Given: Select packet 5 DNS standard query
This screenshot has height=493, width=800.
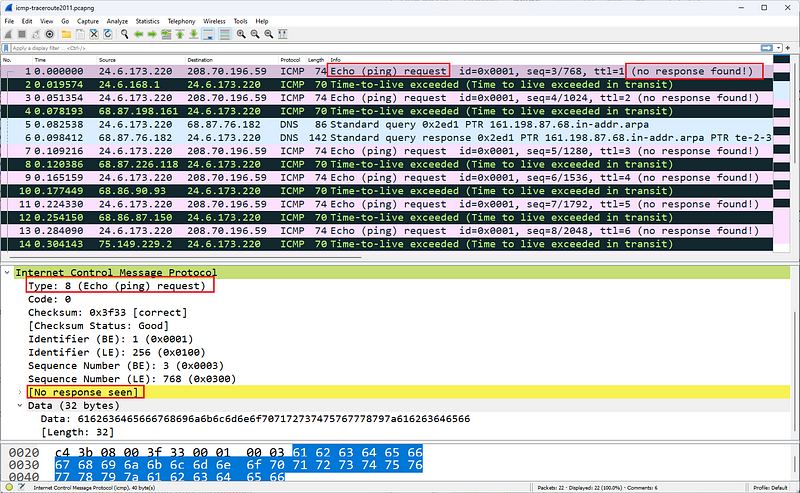Looking at the screenshot, I should [387, 125].
